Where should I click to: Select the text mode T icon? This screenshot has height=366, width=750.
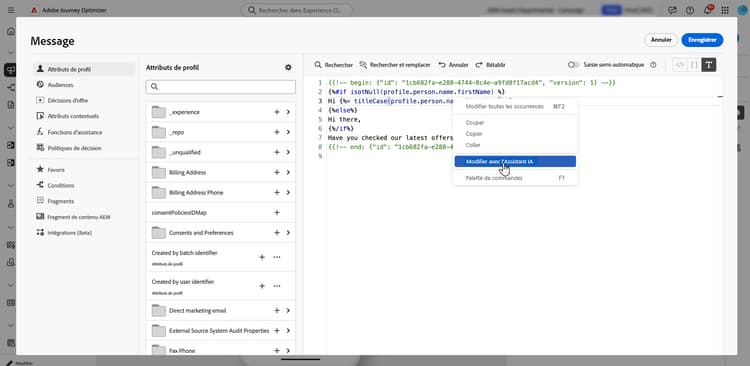point(709,65)
